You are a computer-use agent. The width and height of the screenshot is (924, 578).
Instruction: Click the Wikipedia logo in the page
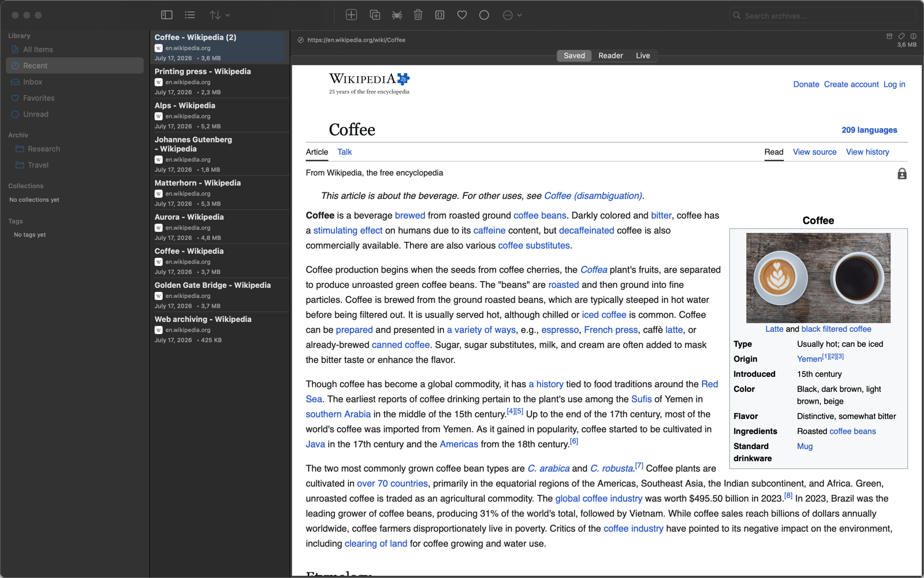(x=369, y=83)
